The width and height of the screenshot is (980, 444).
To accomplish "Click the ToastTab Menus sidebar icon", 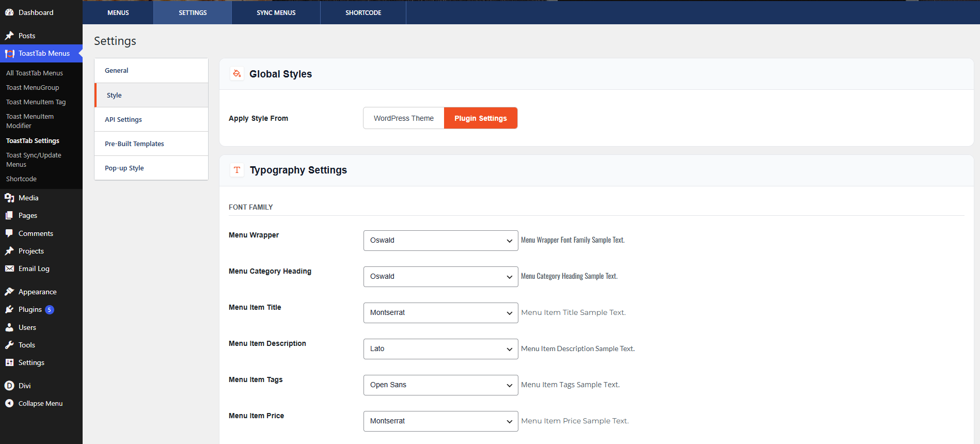I will click(9, 54).
